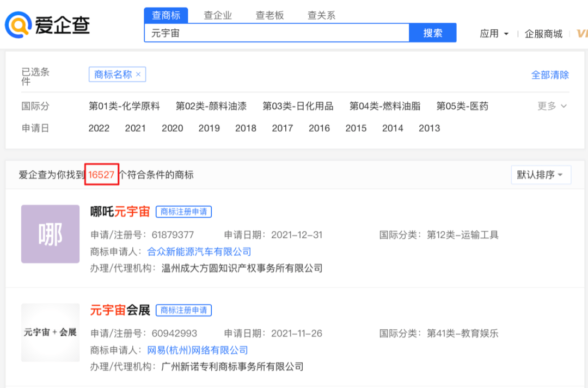588x388 pixels.
Task: Open applicant 网易(杭州)网络有限公司
Action: [x=198, y=350]
